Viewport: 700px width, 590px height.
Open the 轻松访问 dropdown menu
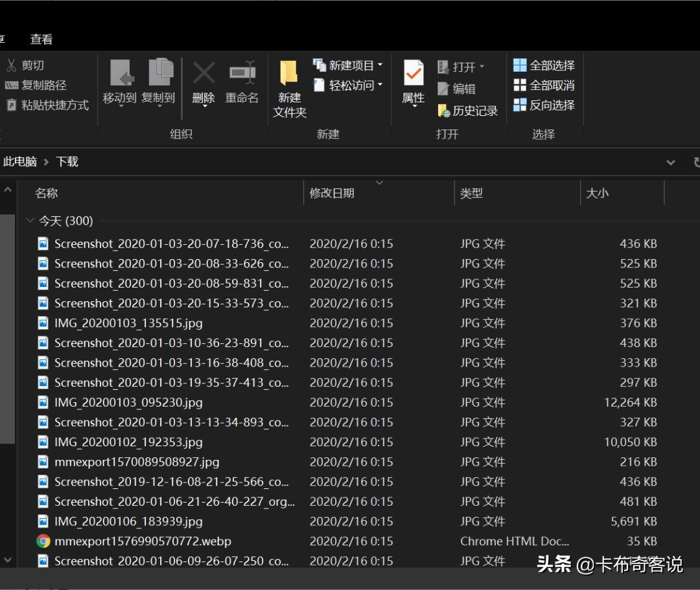click(x=380, y=85)
